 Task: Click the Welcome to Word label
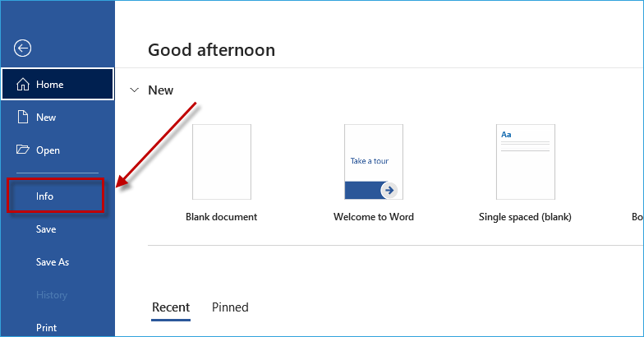(374, 217)
